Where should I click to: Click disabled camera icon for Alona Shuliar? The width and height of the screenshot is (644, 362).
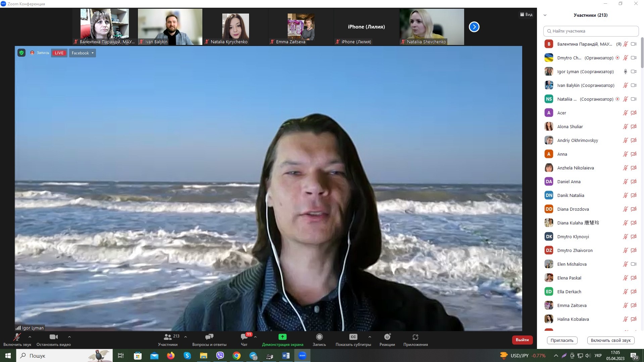pos(634,126)
